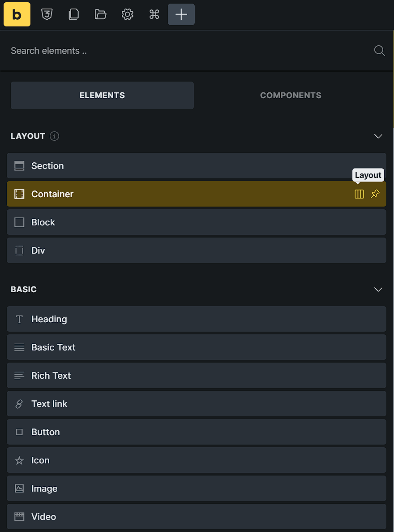Click the plus add element button

pos(181,14)
